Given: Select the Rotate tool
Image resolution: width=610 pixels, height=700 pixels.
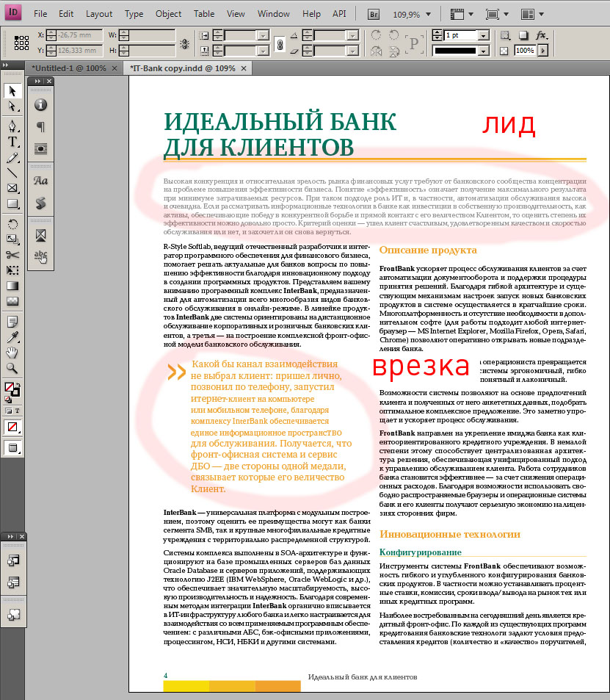Looking at the screenshot, I should 12,224.
